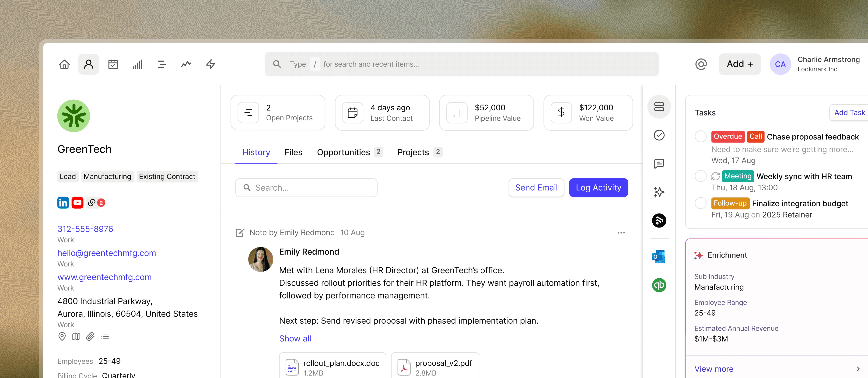Screen dimensions: 868x378
Task: Select the lightning bolt automation icon
Action: [210, 64]
